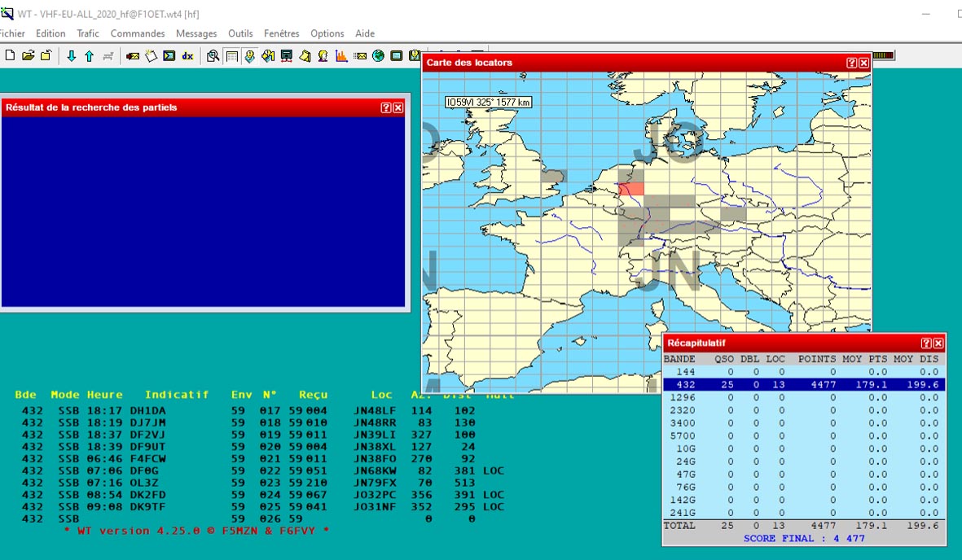Click the bar chart statistics icon
The height and width of the screenshot is (560, 962).
tap(341, 56)
